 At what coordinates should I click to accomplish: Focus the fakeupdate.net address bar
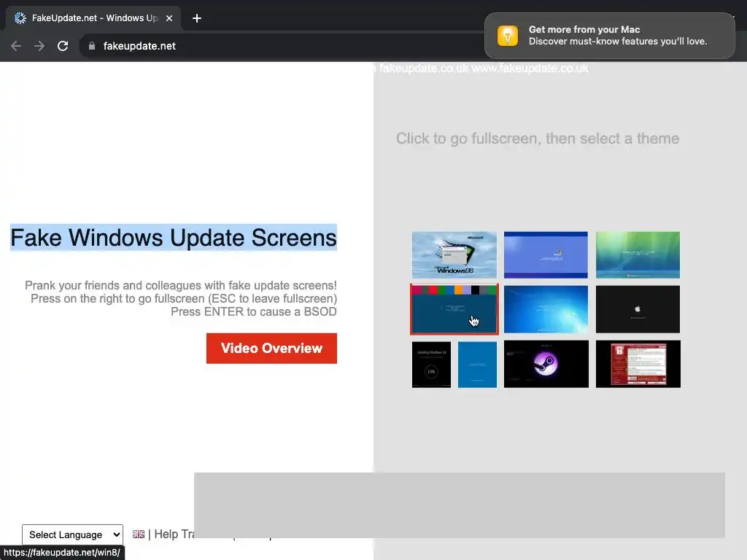pos(281,46)
